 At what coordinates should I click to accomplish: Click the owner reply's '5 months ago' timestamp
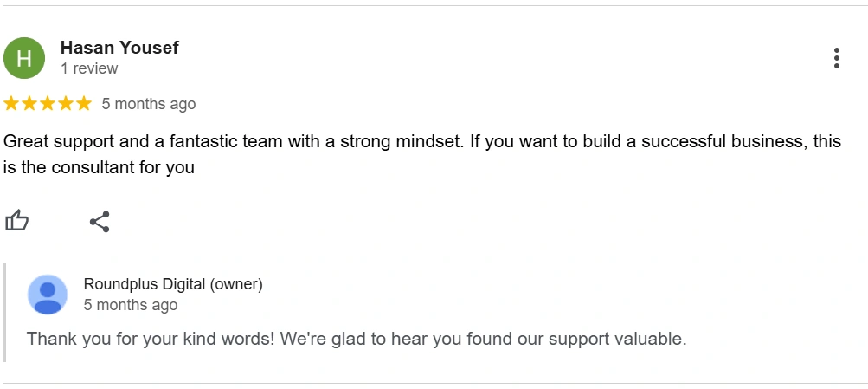[x=131, y=305]
